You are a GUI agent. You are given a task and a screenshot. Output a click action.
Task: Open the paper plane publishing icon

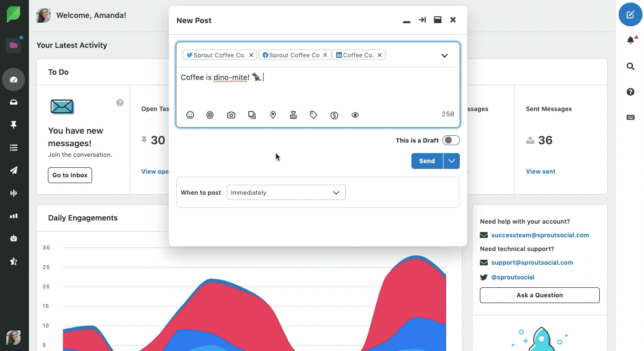coord(14,171)
